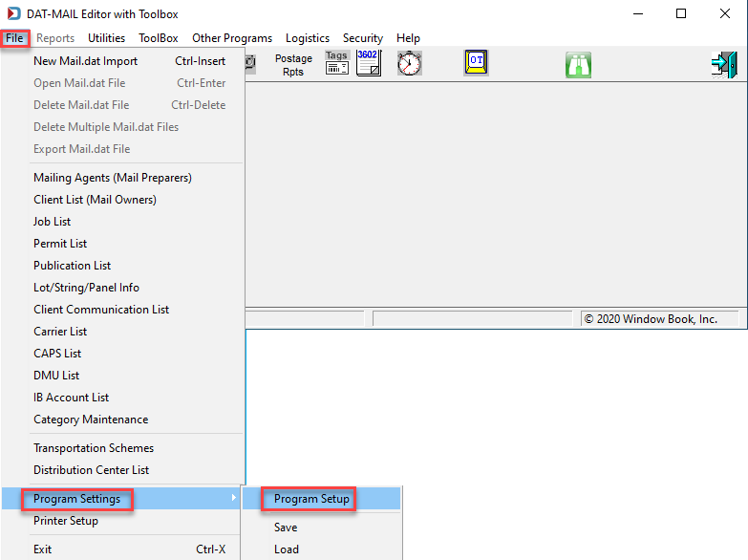Image resolution: width=748 pixels, height=560 pixels.
Task: Choose Load in the Program Settings submenu
Action: click(287, 549)
